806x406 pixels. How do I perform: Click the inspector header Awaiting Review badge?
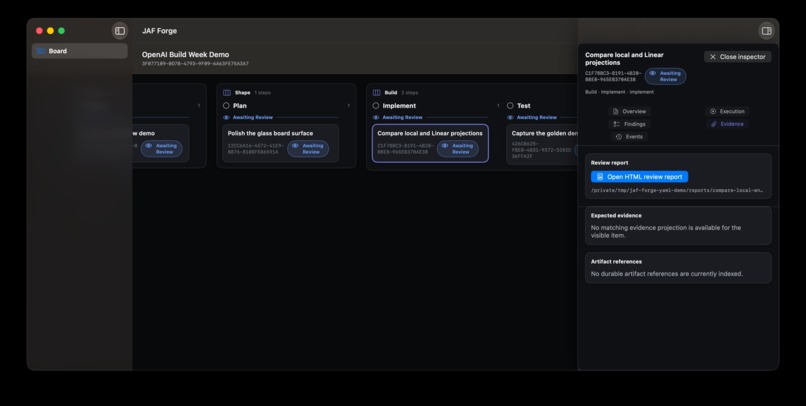pyautogui.click(x=665, y=76)
